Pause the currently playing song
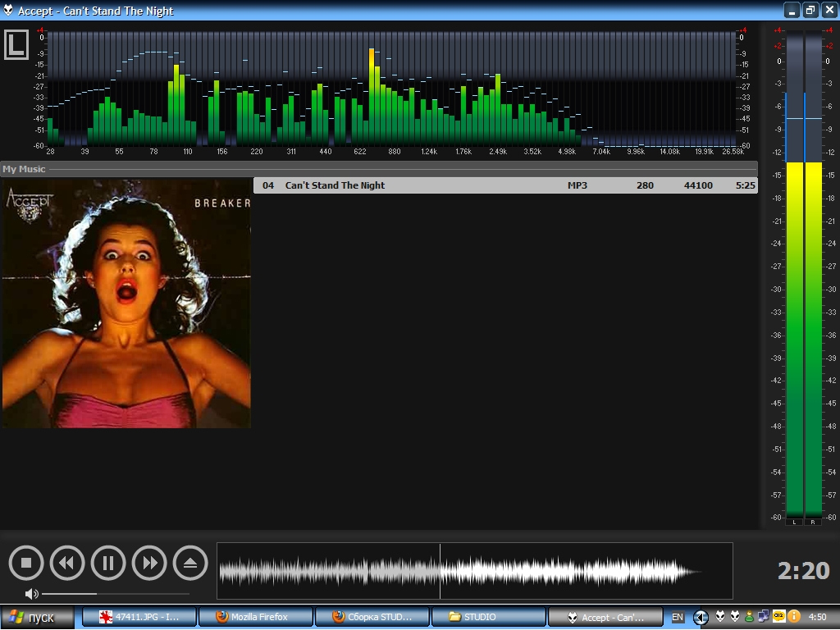This screenshot has width=840, height=630. [x=108, y=564]
